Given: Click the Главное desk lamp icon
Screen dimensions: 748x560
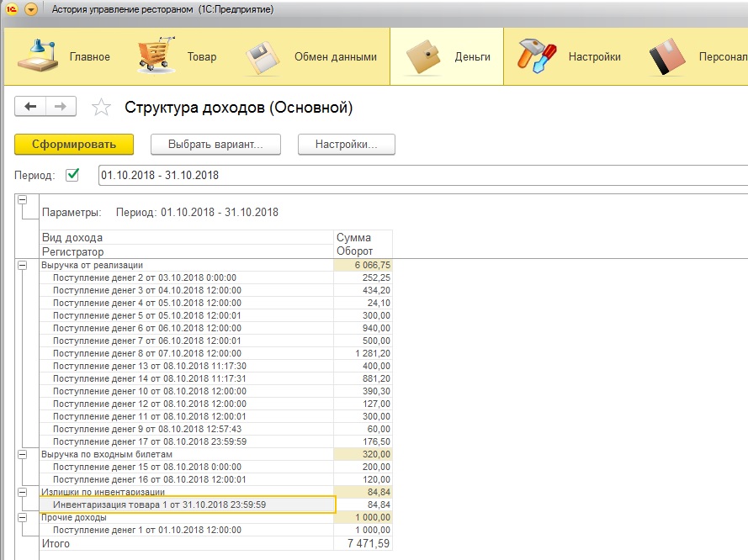Looking at the screenshot, I should click(x=38, y=56).
